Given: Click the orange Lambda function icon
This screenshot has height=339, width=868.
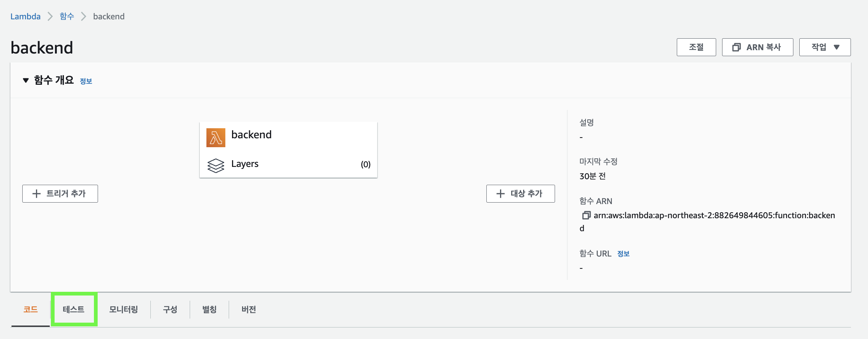Looking at the screenshot, I should tap(216, 138).
